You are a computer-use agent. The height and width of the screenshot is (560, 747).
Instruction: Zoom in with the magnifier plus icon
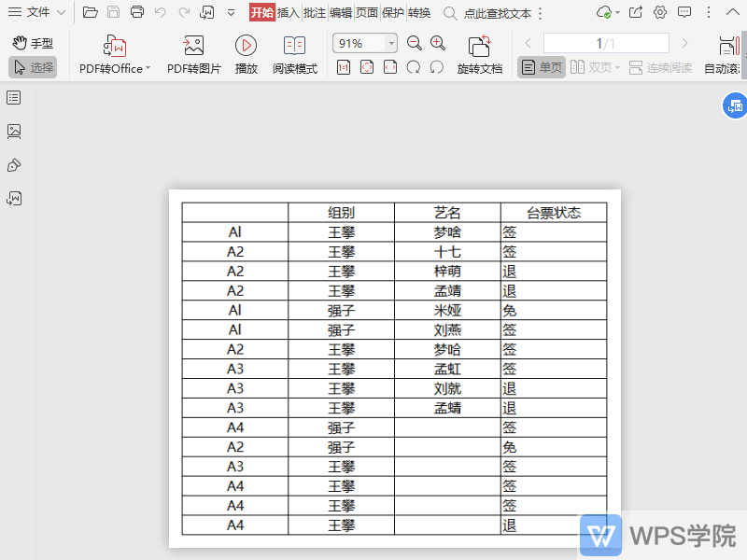437,43
